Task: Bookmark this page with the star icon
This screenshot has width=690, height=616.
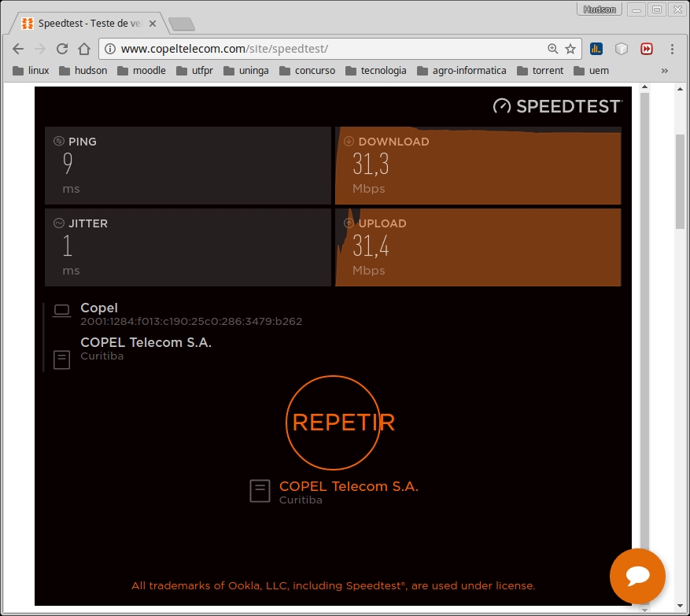Action: click(569, 48)
